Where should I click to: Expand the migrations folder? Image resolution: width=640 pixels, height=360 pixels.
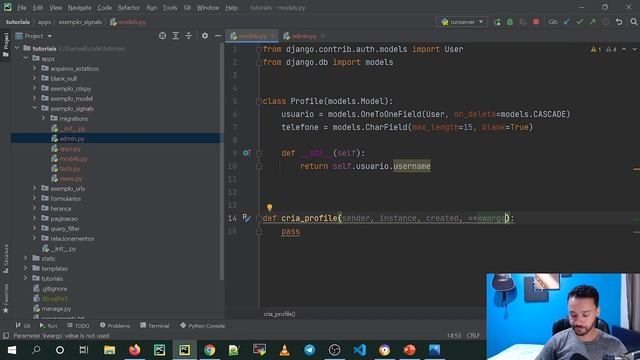44,118
